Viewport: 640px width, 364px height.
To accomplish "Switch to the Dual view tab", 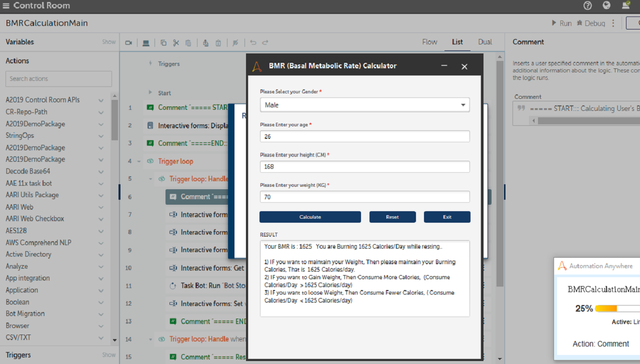I will tap(484, 42).
